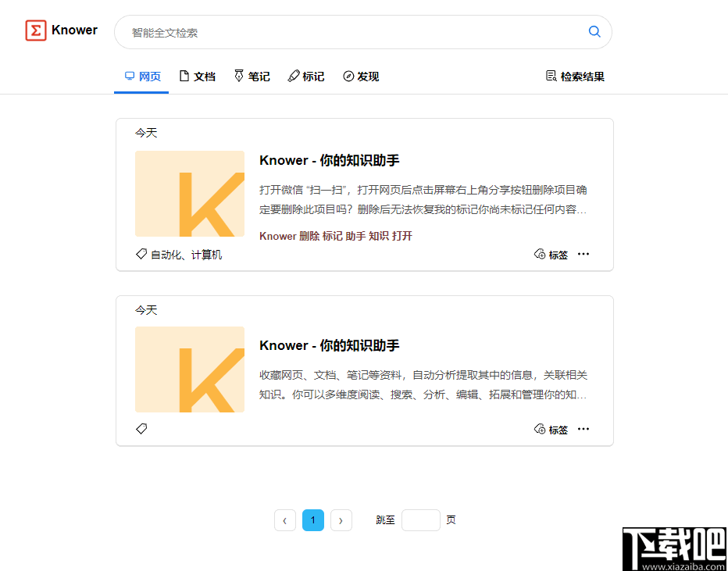Click the Knower brand name text
728x571 pixels.
coord(74,30)
